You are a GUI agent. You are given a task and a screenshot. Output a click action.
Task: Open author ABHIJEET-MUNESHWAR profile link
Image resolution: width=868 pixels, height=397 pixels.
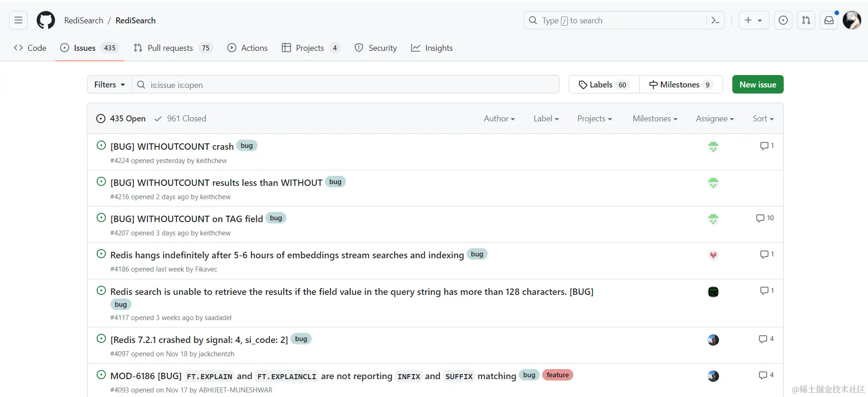coord(236,390)
